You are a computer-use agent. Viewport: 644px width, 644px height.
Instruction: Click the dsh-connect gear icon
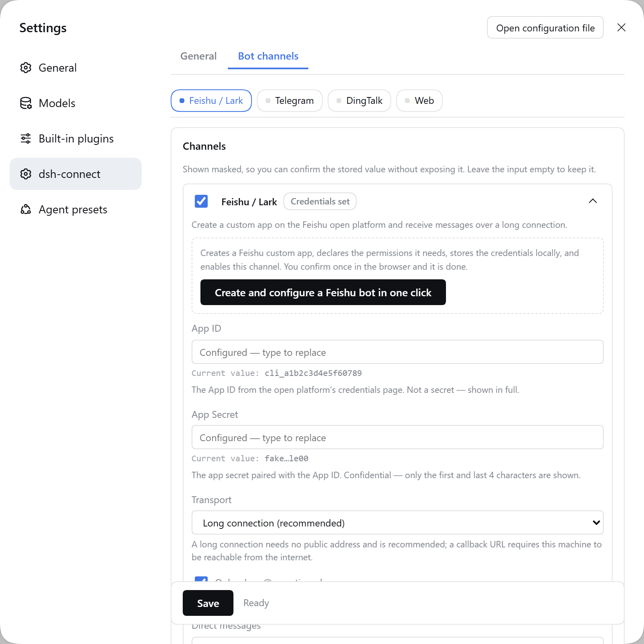click(x=26, y=174)
